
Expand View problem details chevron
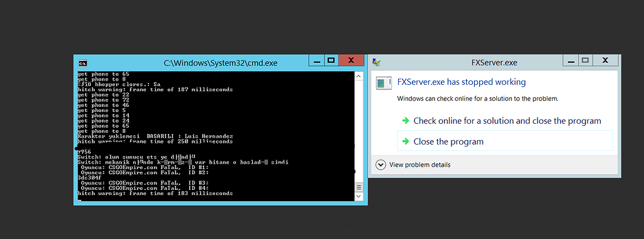click(381, 165)
